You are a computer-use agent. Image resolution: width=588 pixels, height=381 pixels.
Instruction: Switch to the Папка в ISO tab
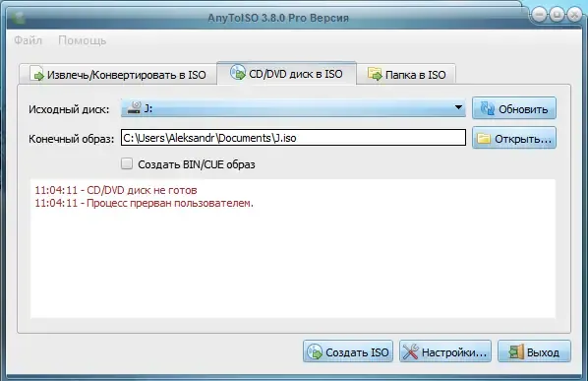pyautogui.click(x=406, y=74)
